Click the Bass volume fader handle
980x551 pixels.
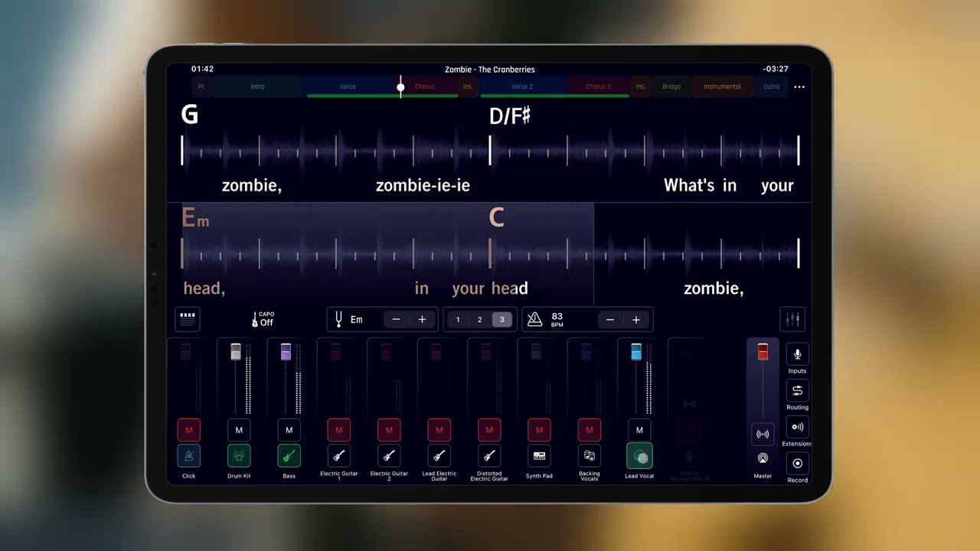[286, 352]
